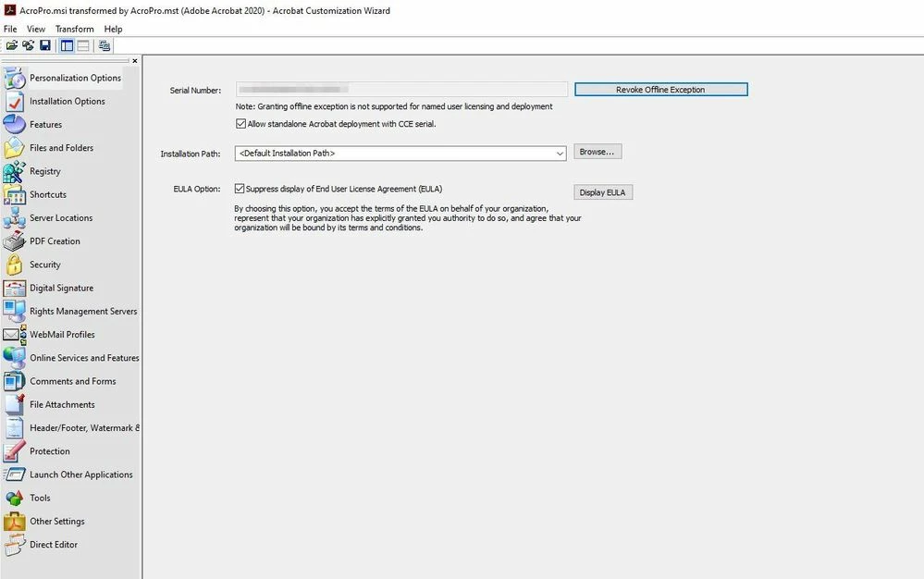Select the WebMail Profiles envelope icon

[14, 335]
